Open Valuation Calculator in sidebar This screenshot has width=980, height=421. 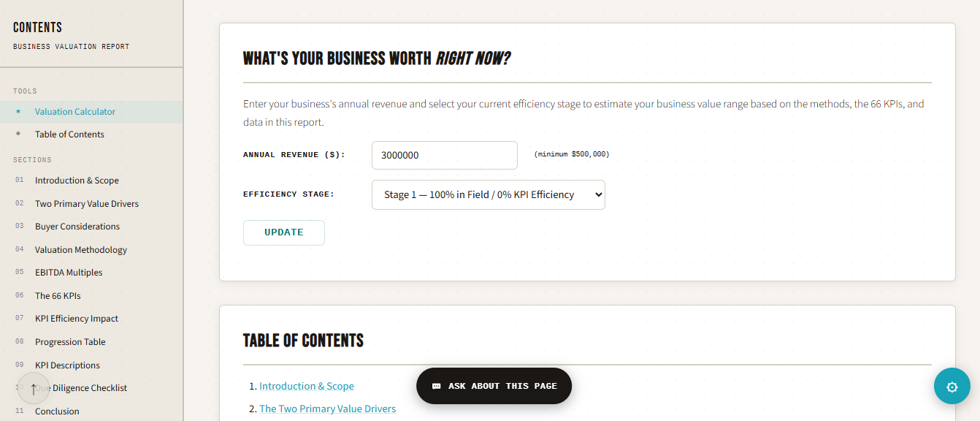(75, 112)
